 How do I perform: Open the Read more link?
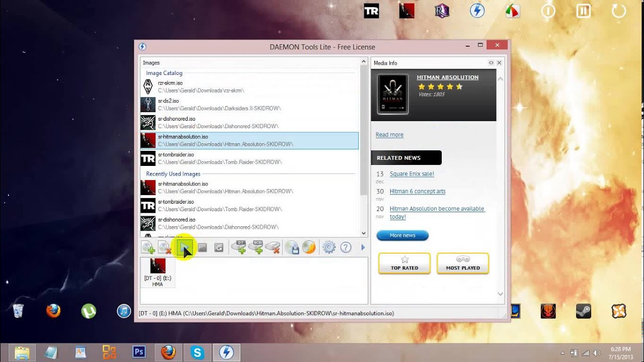tap(389, 135)
